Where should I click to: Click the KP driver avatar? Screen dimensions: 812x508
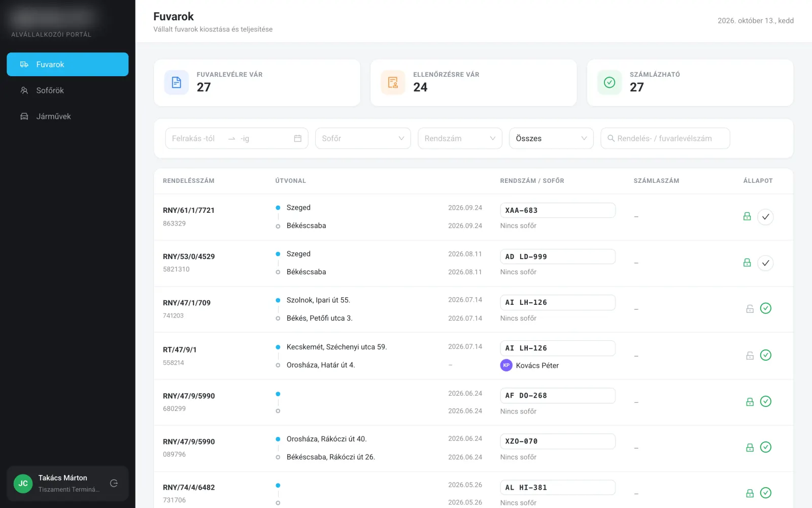click(506, 365)
